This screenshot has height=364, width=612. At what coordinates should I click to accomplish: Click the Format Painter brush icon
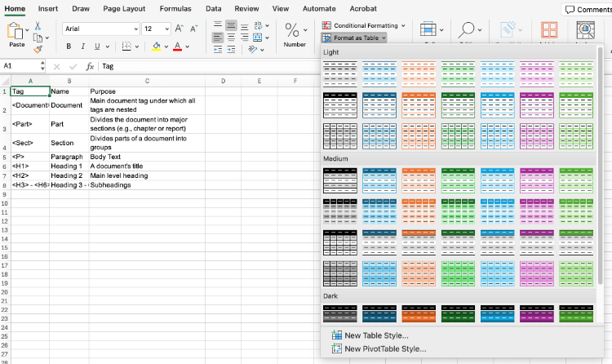(38, 49)
